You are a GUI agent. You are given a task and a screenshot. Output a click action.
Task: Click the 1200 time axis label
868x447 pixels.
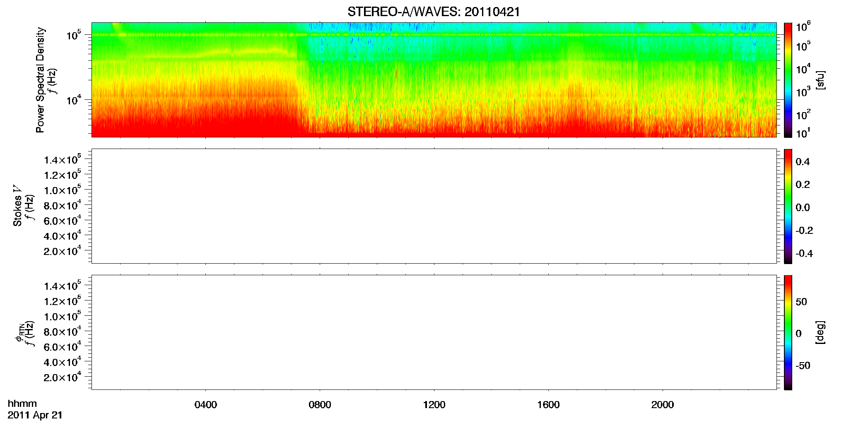click(434, 405)
